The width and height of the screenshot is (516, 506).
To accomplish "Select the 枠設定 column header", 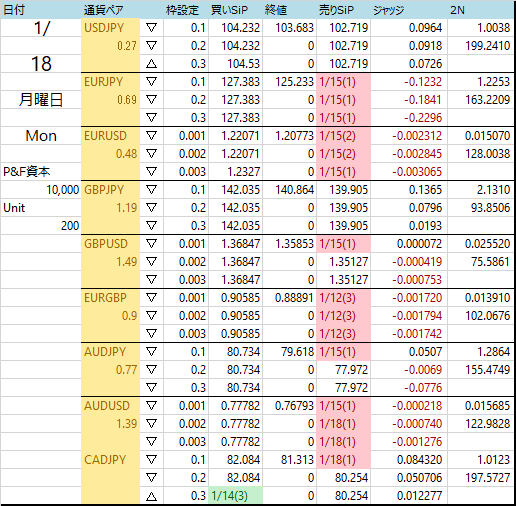I will pos(182,10).
